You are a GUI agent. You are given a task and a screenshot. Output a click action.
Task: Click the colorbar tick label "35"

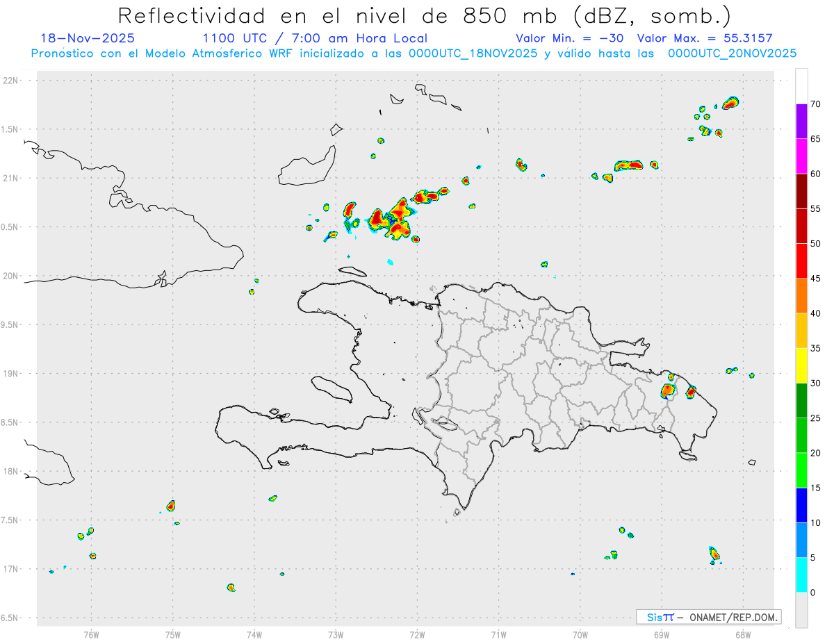click(x=815, y=348)
